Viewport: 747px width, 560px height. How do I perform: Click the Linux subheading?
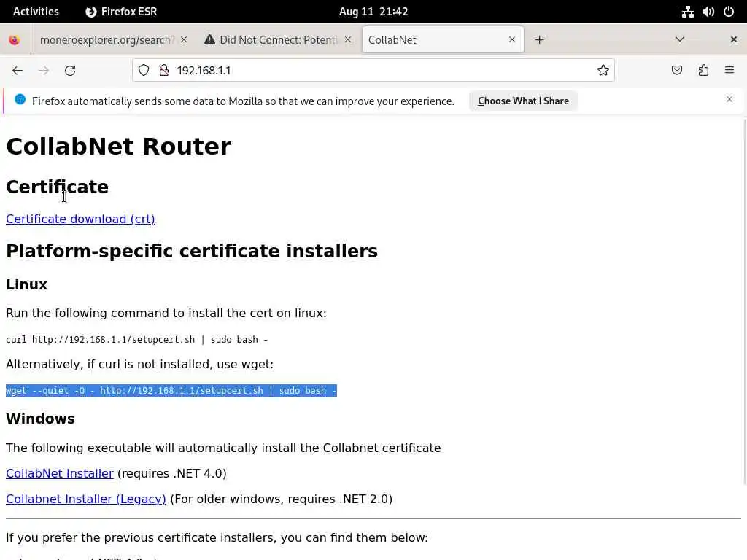[27, 284]
